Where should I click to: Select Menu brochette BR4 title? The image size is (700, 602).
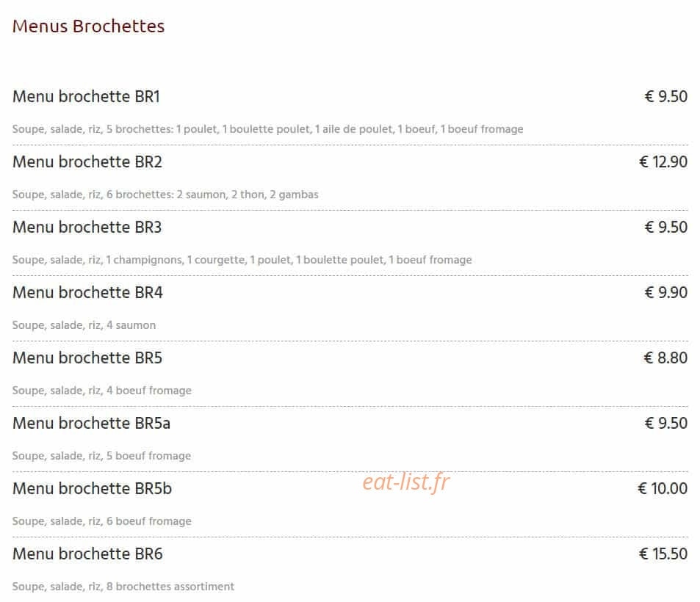pyautogui.click(x=87, y=292)
